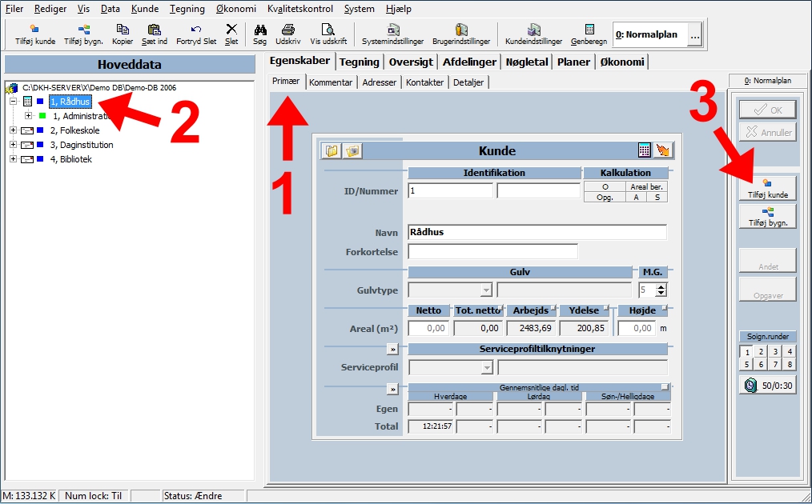
Task: Click Tilføj bygn. in the top toolbar
Action: 83,34
